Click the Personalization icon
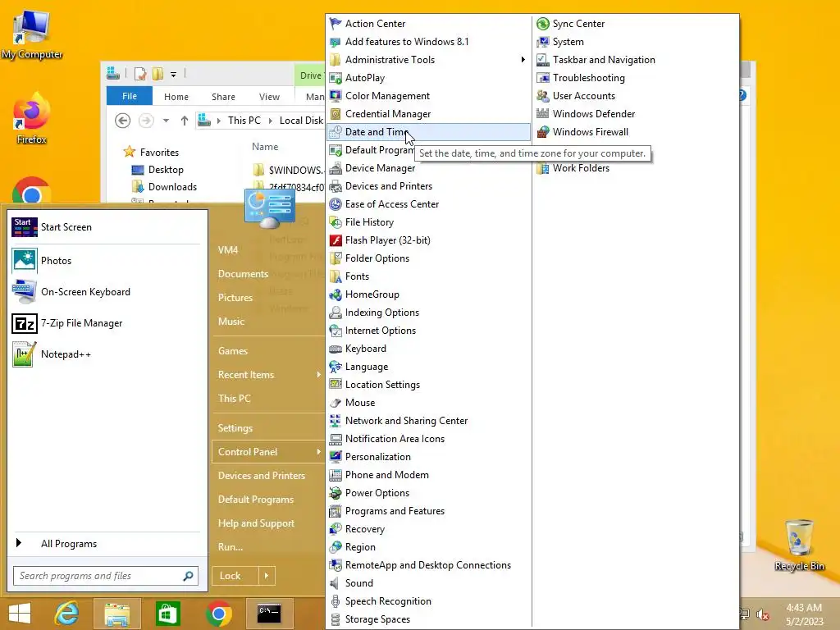Image resolution: width=840 pixels, height=630 pixels. click(x=336, y=457)
